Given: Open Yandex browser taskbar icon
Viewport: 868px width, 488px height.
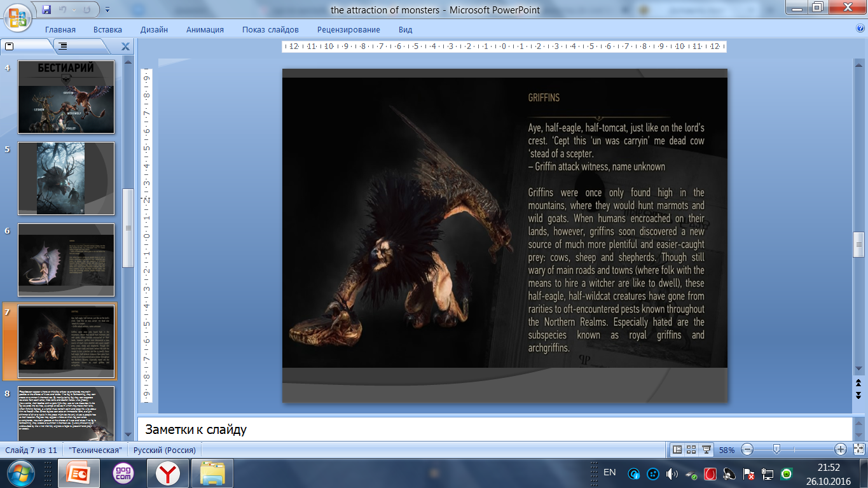Looking at the screenshot, I should click(x=169, y=473).
